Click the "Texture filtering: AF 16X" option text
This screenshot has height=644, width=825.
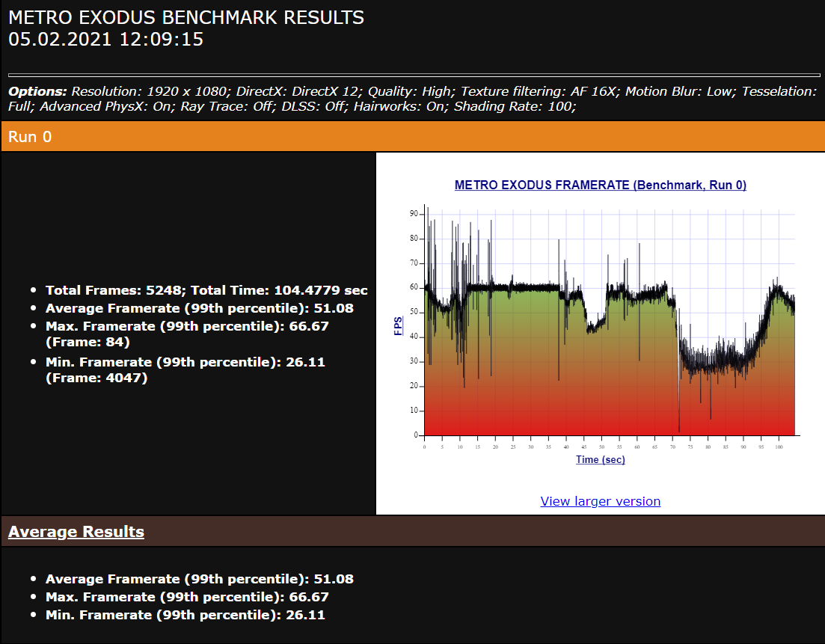(x=539, y=91)
